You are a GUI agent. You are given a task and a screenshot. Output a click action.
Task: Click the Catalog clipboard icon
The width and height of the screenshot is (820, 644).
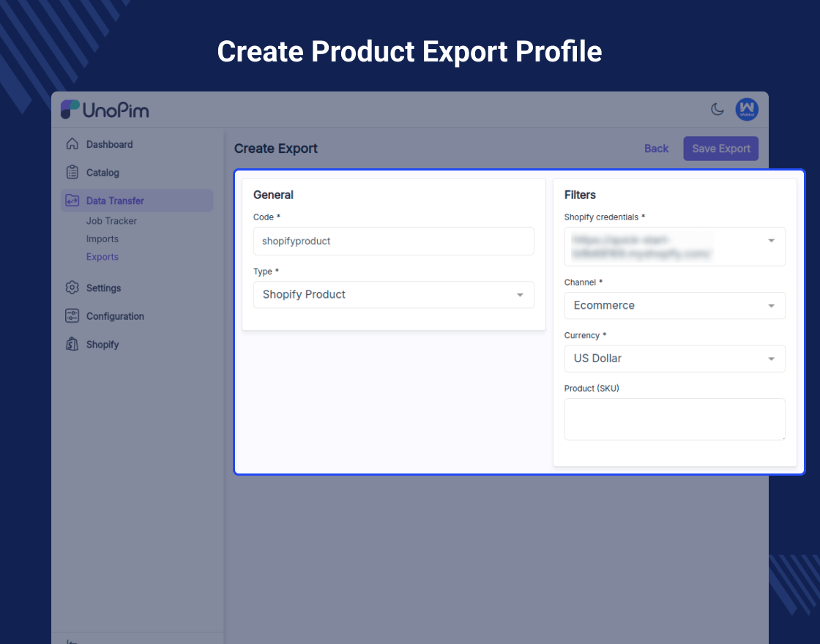(x=72, y=173)
